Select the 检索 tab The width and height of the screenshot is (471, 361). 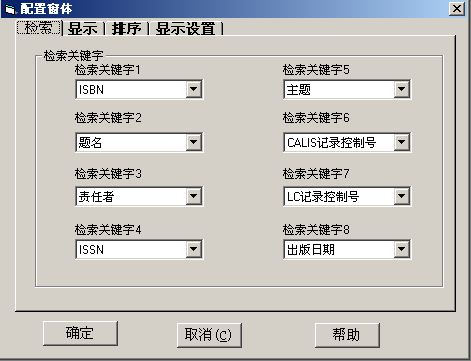click(x=39, y=27)
